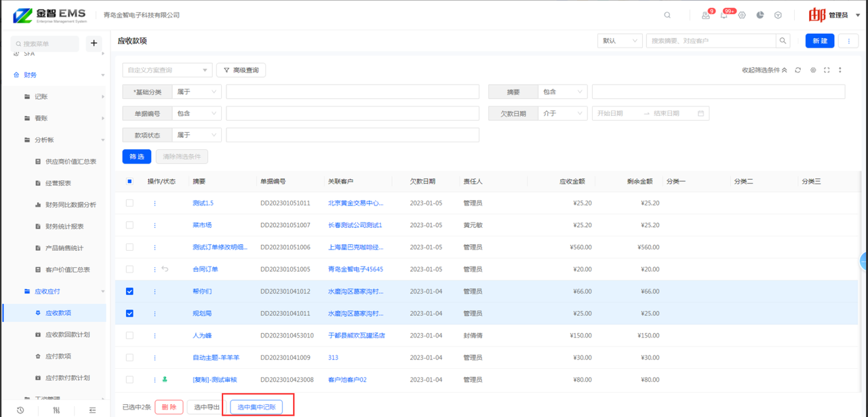Click the 搜索摘要、对应客户 search field
Viewport: 868px width, 417px height.
click(711, 41)
